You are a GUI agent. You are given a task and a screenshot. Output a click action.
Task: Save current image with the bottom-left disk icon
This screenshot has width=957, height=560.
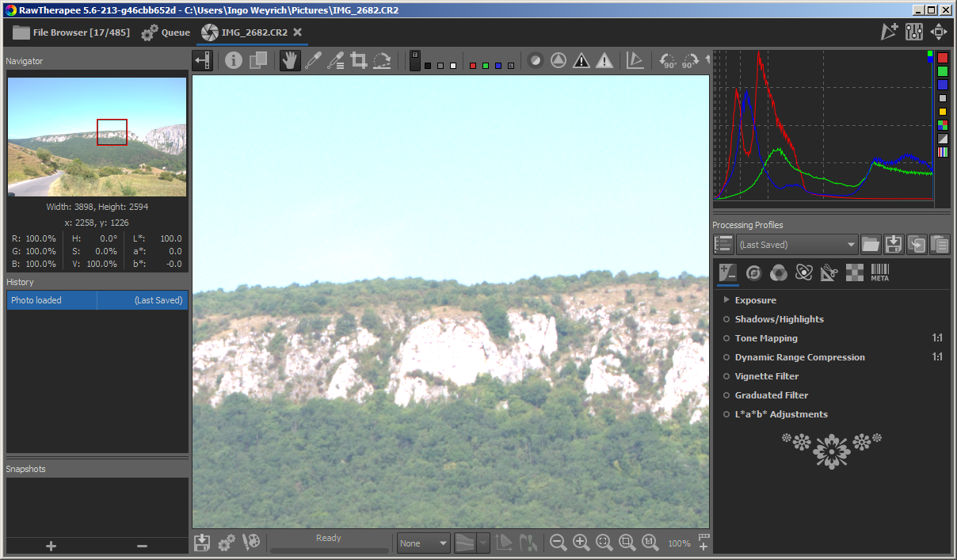[x=202, y=543]
